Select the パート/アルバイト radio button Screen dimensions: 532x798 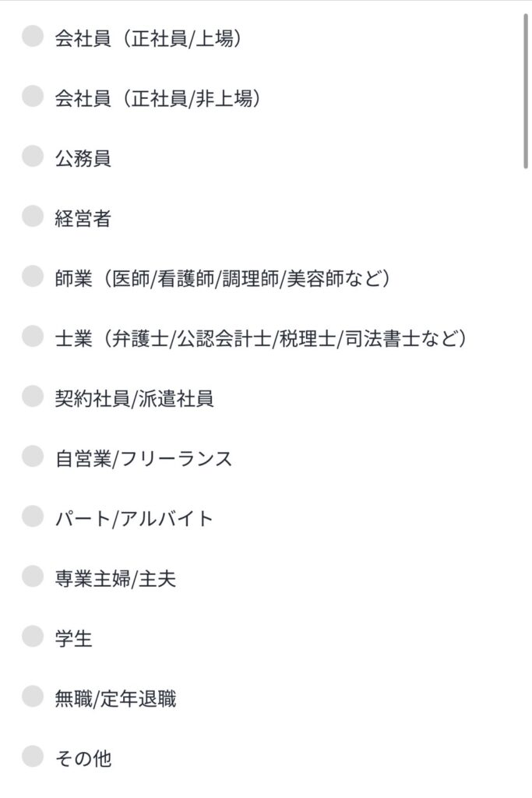[x=33, y=517]
